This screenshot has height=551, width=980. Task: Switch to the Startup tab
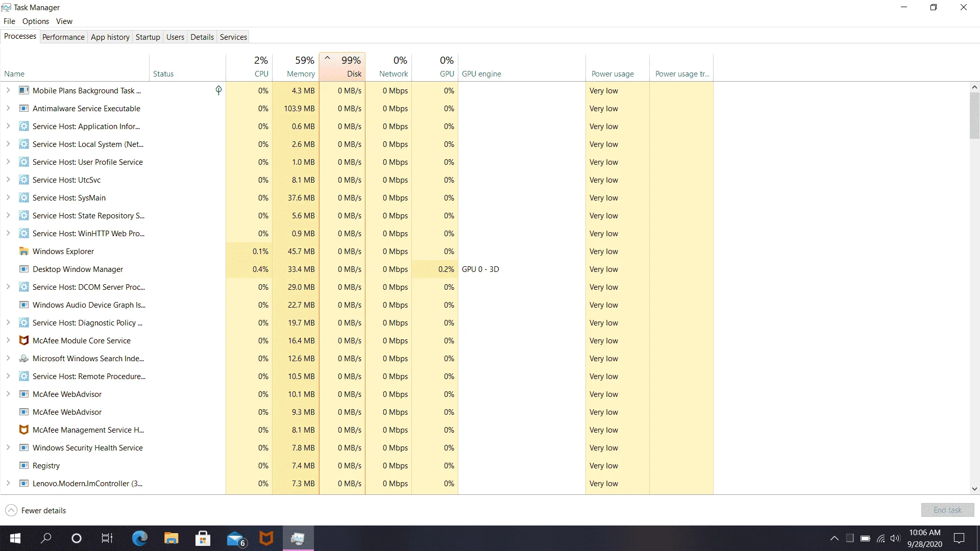click(x=148, y=37)
